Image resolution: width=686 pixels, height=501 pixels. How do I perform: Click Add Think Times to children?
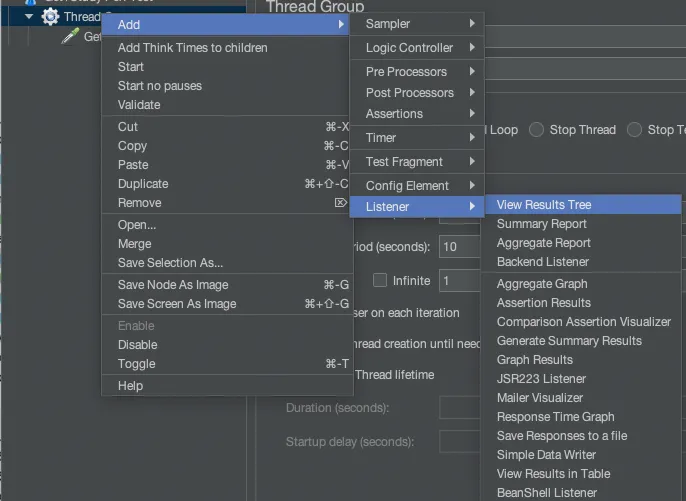pyautogui.click(x=192, y=48)
